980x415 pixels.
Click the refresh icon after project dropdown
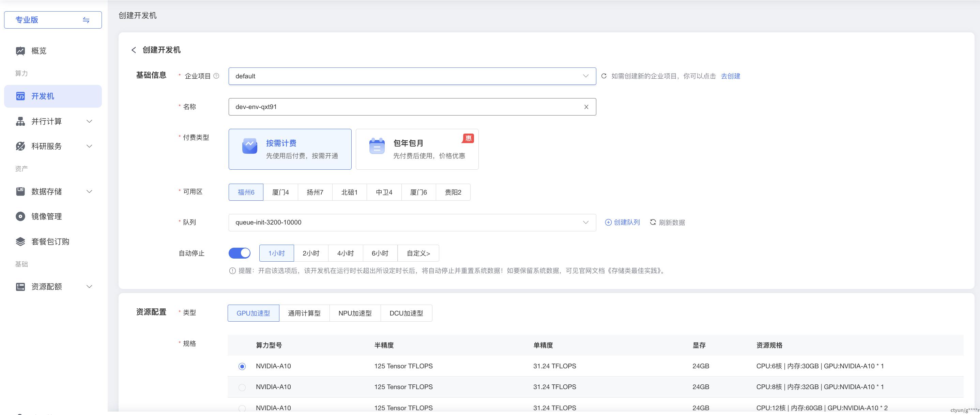pyautogui.click(x=604, y=76)
